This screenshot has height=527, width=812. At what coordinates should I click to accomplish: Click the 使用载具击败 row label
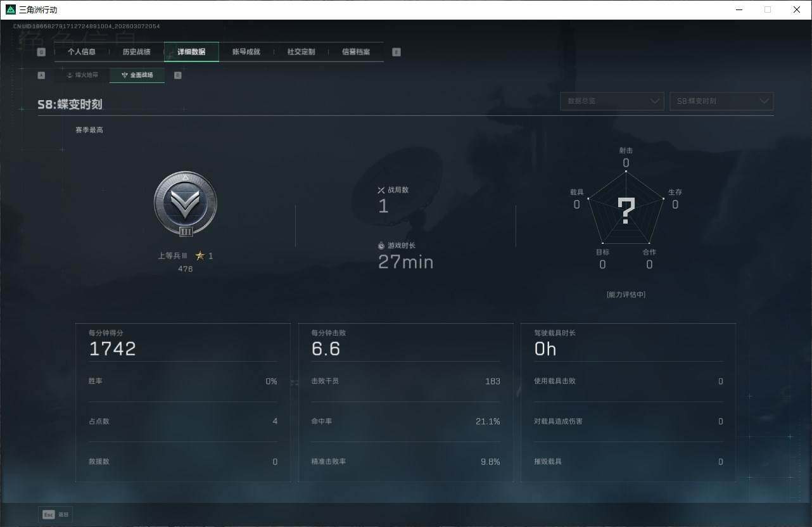(x=555, y=381)
